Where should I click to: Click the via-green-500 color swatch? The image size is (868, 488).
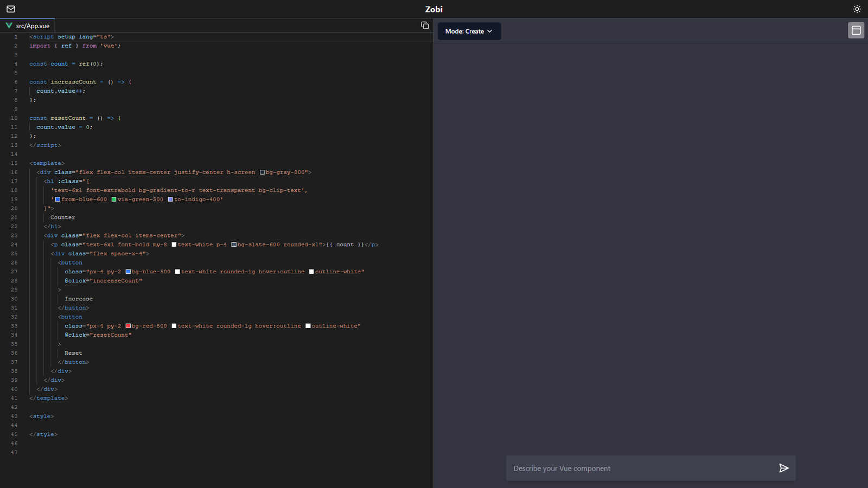[x=114, y=200]
